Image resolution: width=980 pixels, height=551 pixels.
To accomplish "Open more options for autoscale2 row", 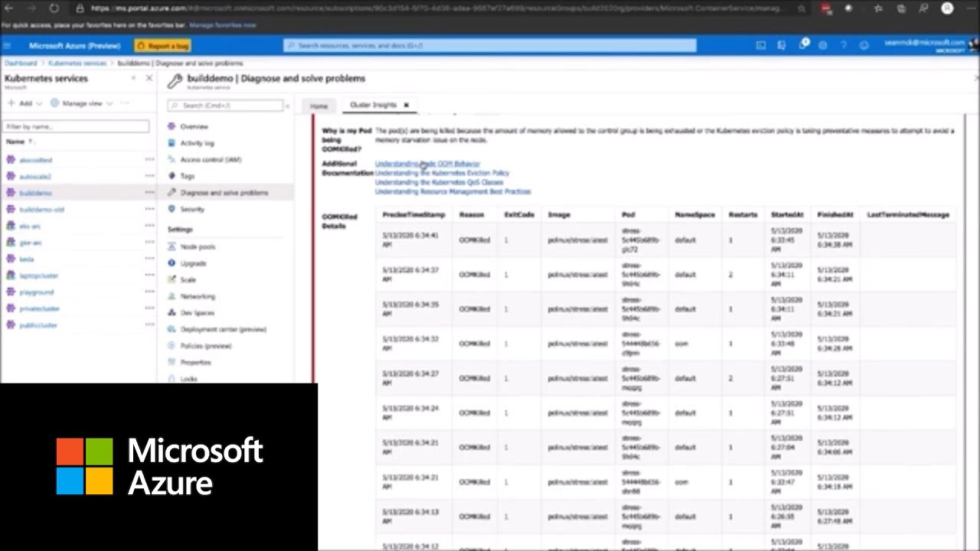I will (149, 176).
